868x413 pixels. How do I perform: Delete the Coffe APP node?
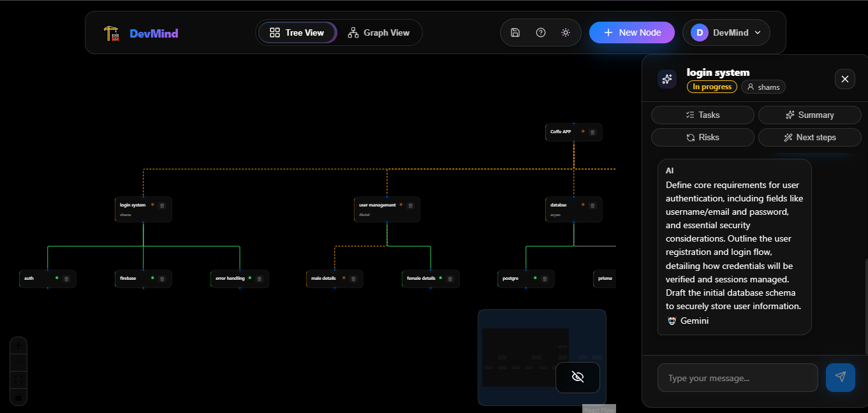click(x=592, y=132)
